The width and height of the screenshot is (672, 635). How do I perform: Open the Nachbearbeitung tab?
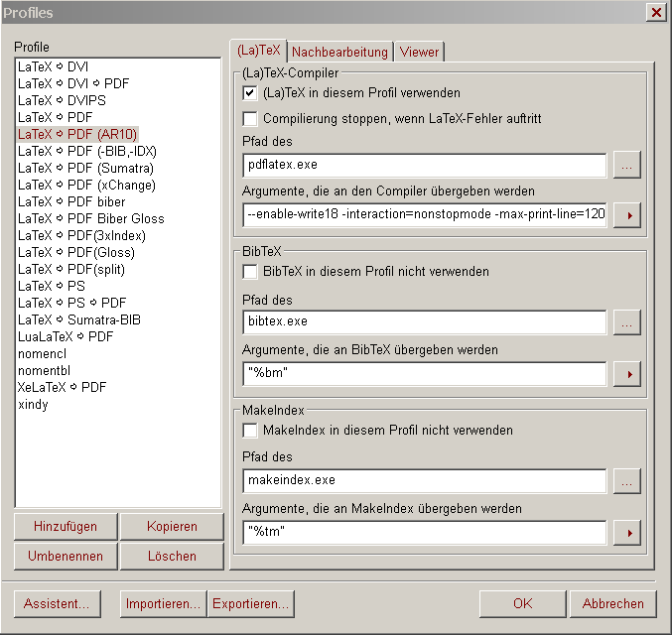(x=339, y=52)
